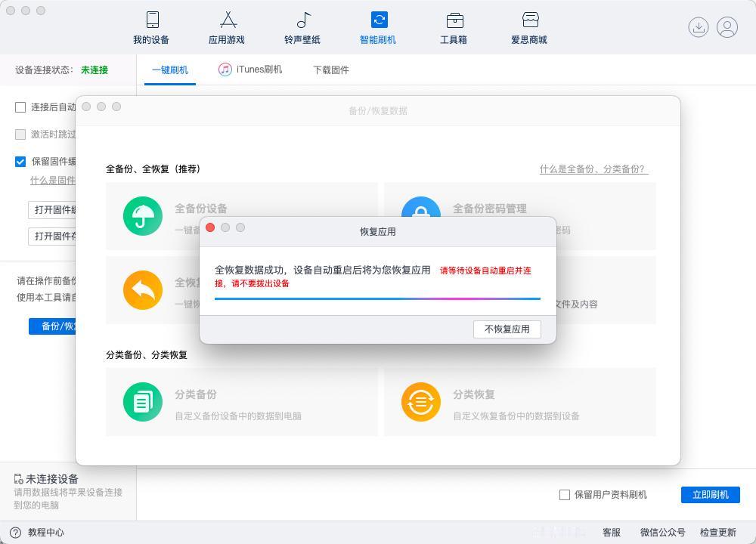Click the 分类备份 title text
756x544 pixels.
196,394
